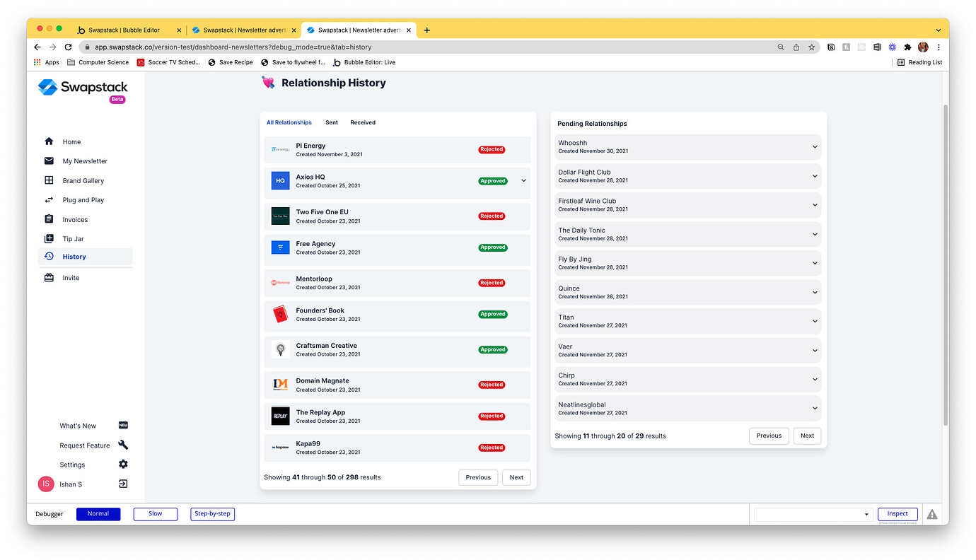Viewport: 976px width, 560px height.
Task: Select the Plug and Play arrows icon
Action: (x=50, y=199)
